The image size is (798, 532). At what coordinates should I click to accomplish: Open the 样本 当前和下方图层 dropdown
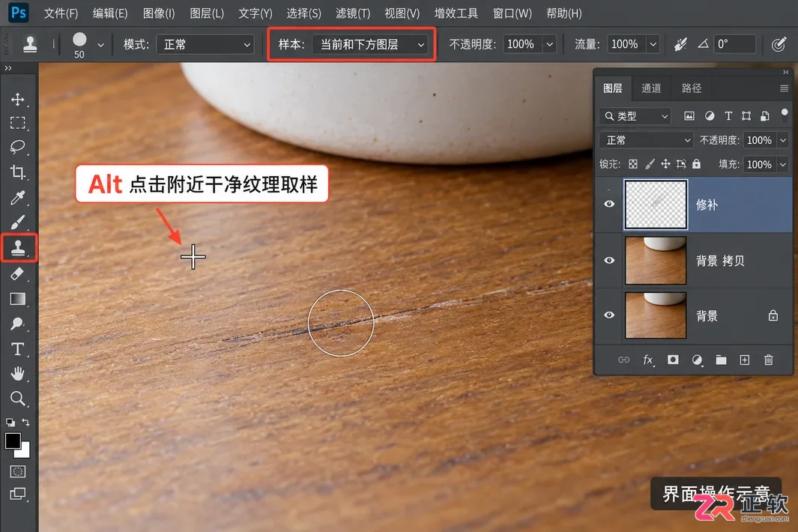(369, 44)
